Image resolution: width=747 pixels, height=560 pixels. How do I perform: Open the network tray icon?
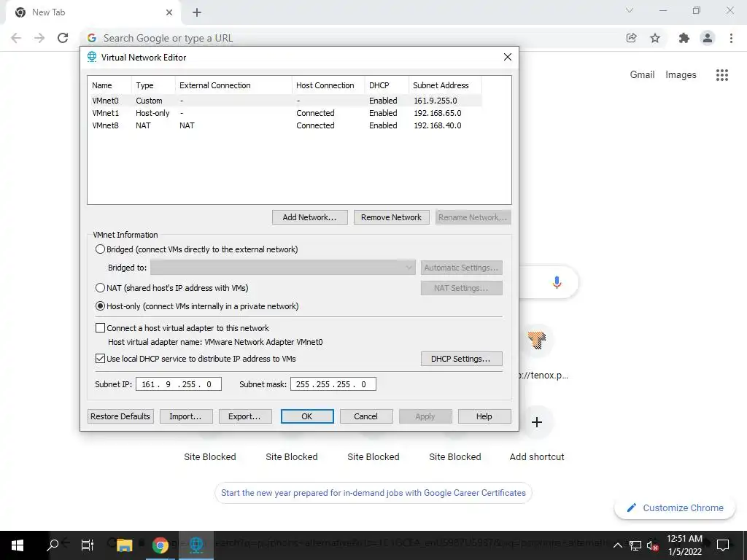point(635,545)
